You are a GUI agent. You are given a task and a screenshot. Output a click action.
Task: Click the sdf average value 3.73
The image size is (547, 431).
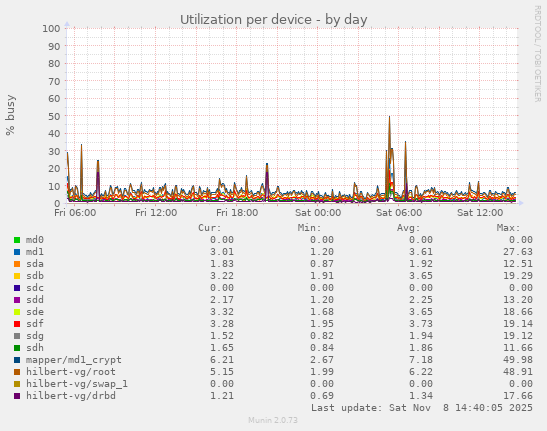421,324
